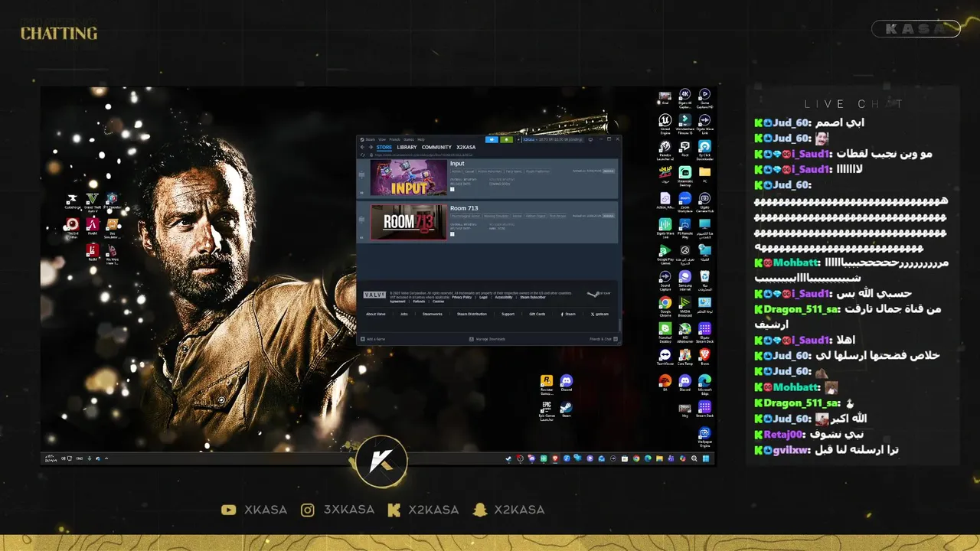Open the Epic Games Launcher shortcut
The image size is (980, 551).
point(547,410)
